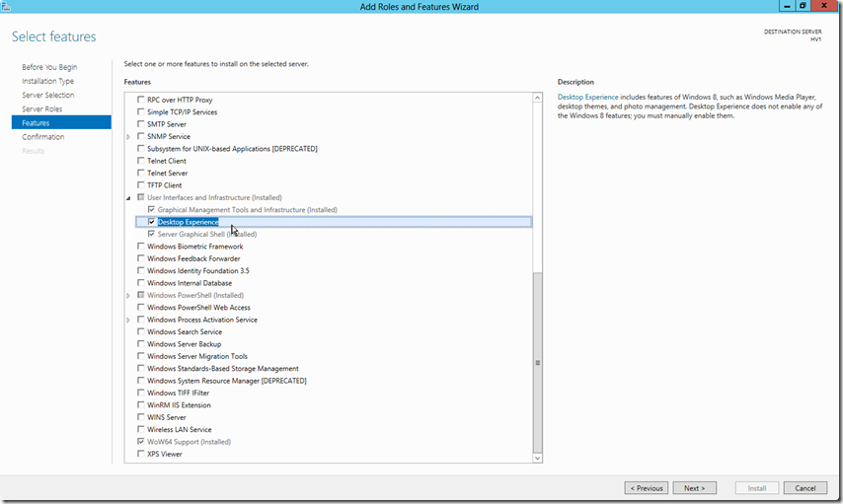This screenshot has height=504, width=843.
Task: Select the Windows Process Activation Service row
Action: click(202, 320)
